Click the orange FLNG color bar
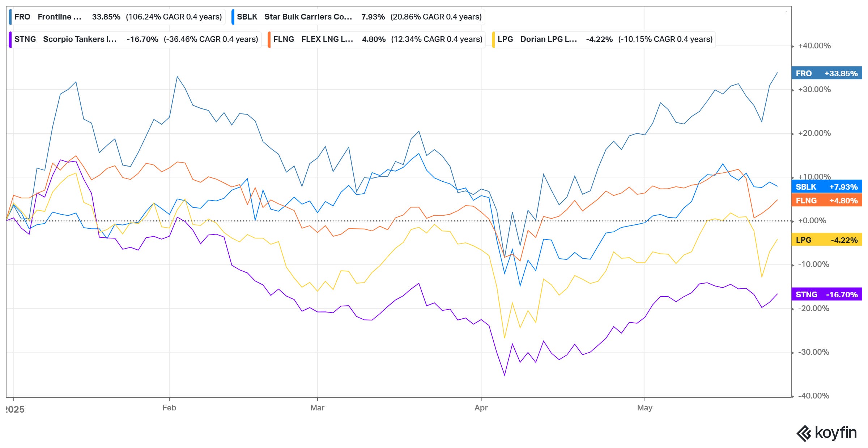This screenshot has height=448, width=868. pos(269,39)
